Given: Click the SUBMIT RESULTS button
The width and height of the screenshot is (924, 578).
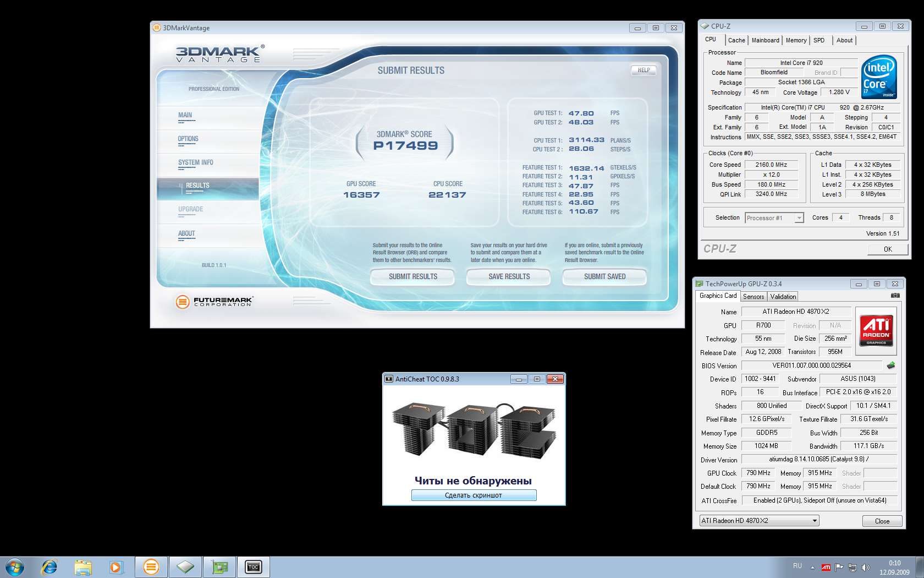Looking at the screenshot, I should [x=413, y=277].
